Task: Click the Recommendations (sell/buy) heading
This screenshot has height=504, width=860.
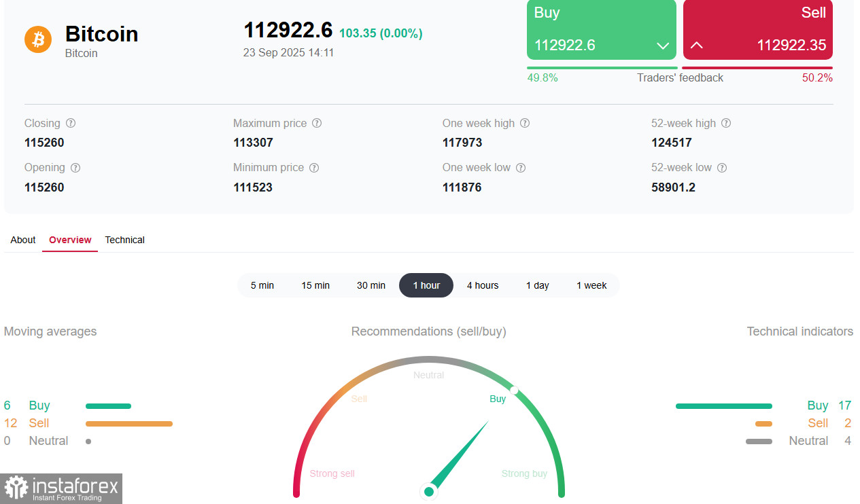Action: pos(429,331)
